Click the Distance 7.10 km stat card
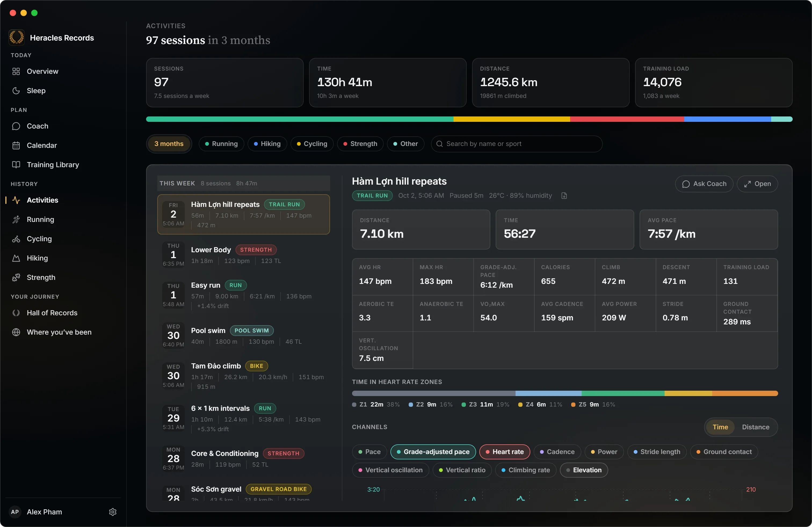This screenshot has width=812, height=527. click(x=421, y=229)
